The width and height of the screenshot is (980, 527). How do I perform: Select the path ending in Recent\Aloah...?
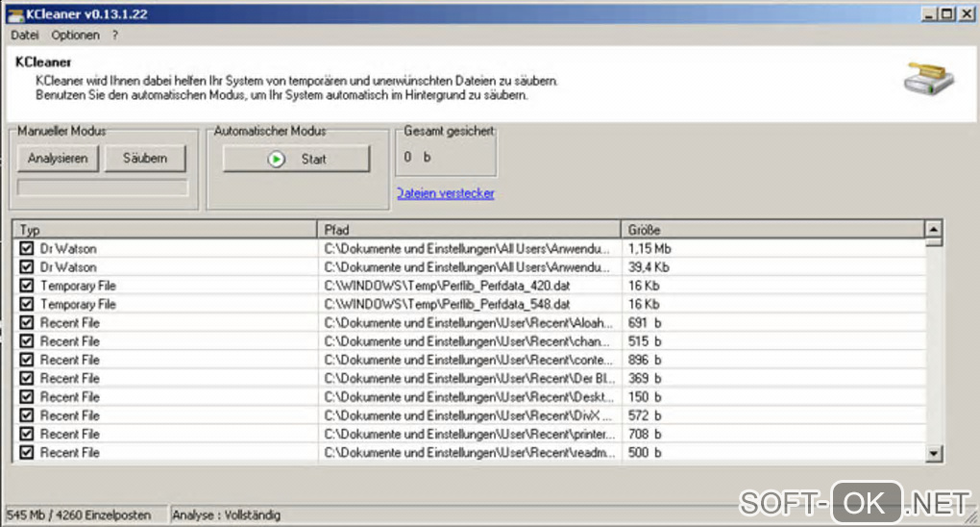click(468, 322)
